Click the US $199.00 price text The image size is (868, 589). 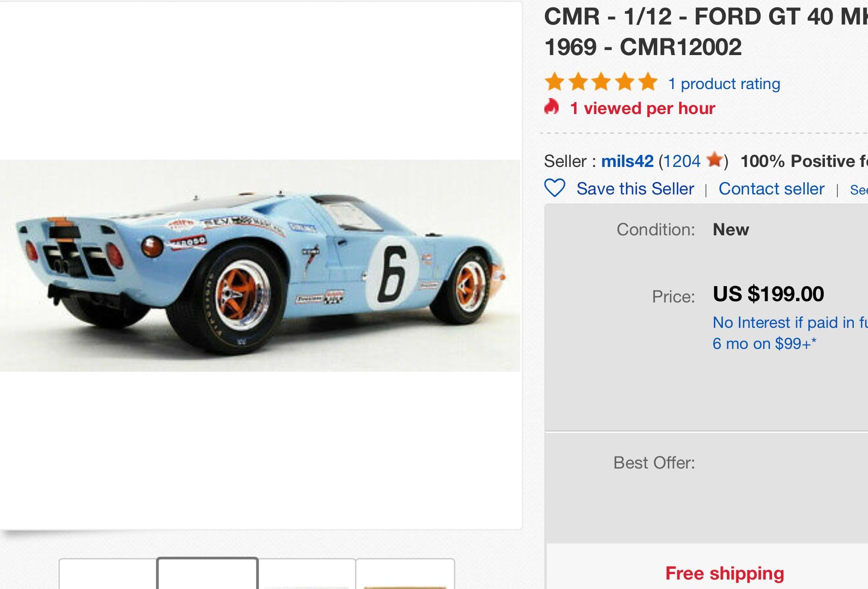[768, 294]
